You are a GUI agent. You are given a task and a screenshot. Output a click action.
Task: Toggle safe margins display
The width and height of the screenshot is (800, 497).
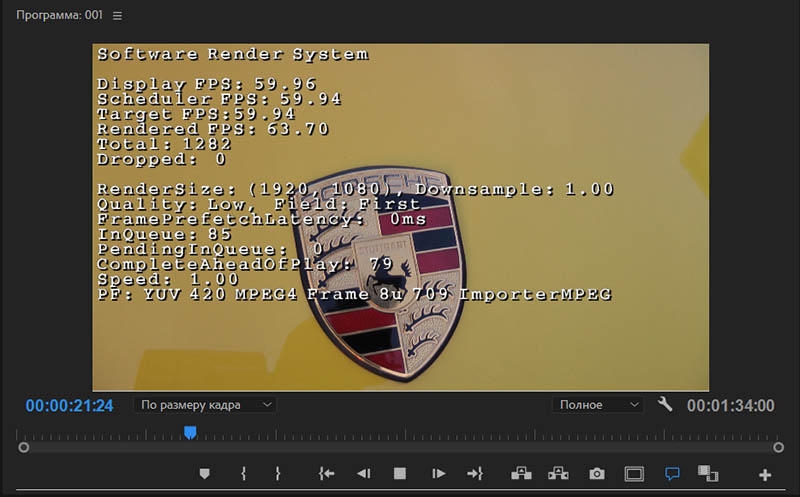coord(634,475)
